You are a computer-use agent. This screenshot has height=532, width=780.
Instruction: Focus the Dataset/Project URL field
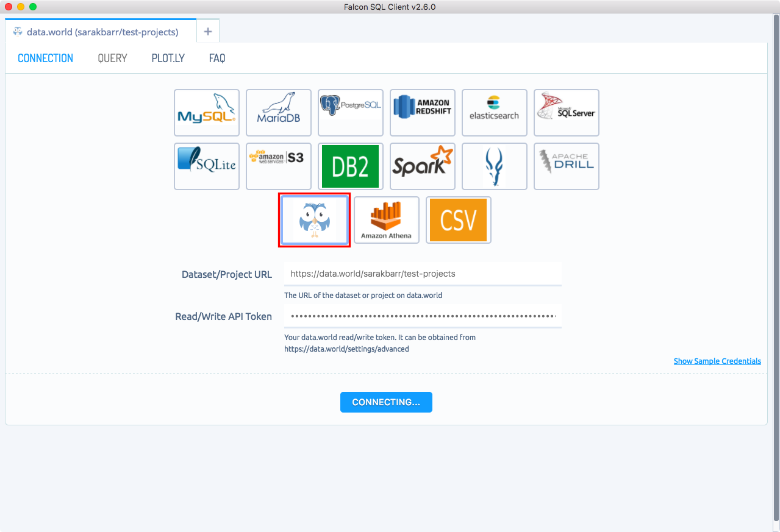click(423, 274)
